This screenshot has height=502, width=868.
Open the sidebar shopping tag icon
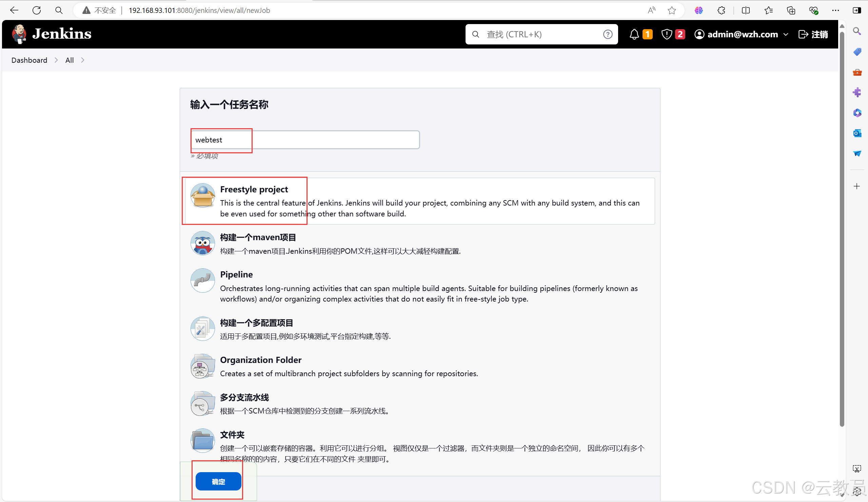tap(857, 52)
